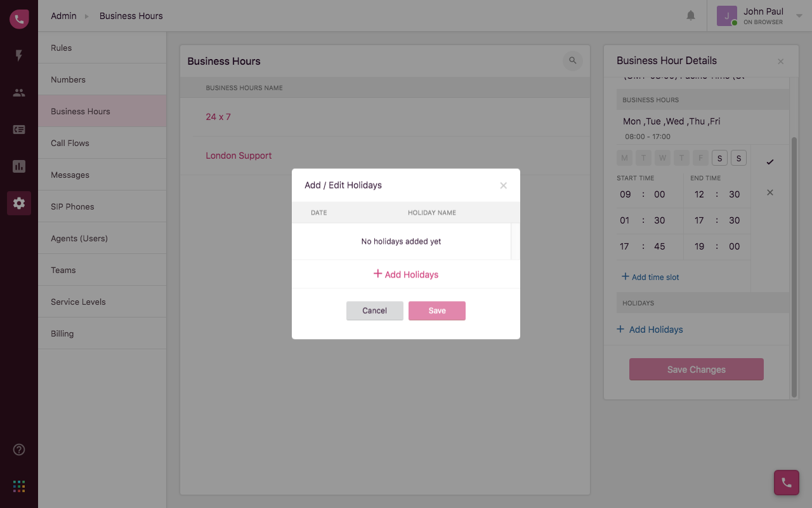Open notifications bell icon
This screenshot has height=508, width=812.
coord(691,16)
